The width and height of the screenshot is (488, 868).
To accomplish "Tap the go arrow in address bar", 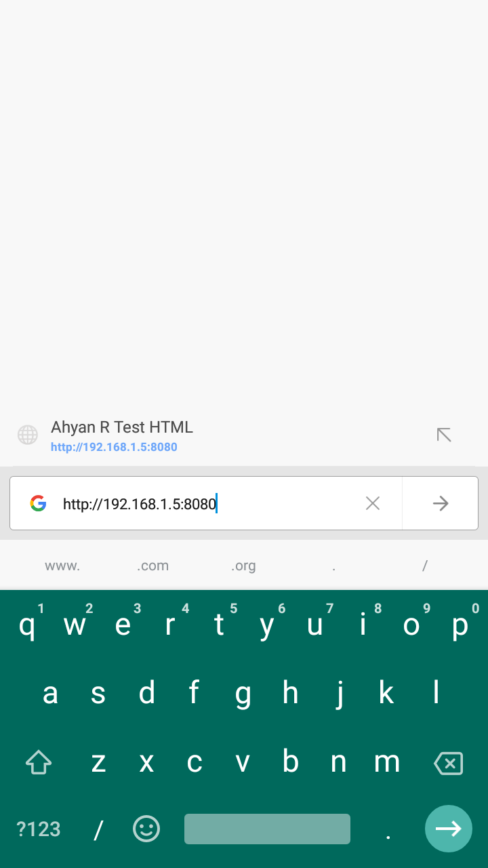I will [x=441, y=503].
